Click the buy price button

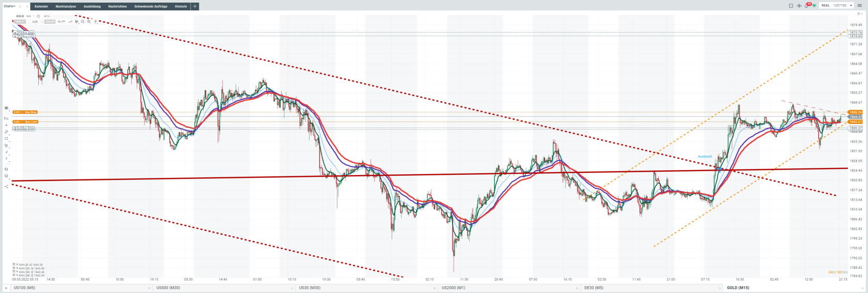coord(50,22)
